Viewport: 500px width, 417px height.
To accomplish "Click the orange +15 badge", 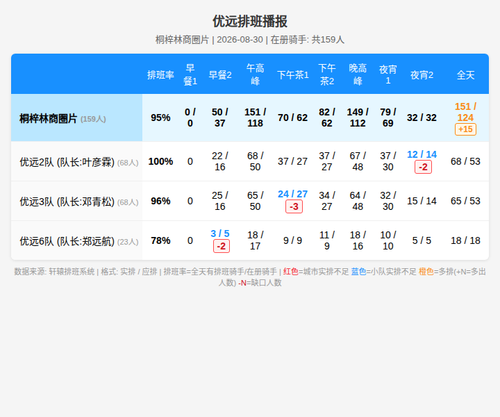I will [x=466, y=129].
